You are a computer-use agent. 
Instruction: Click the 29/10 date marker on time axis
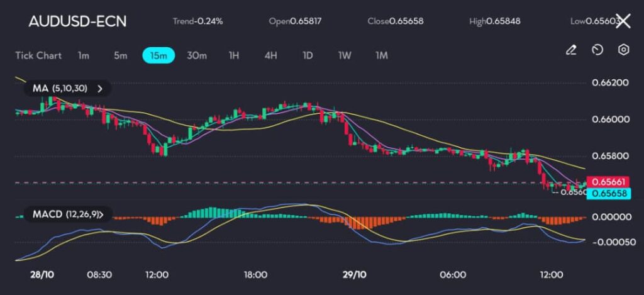pos(355,275)
